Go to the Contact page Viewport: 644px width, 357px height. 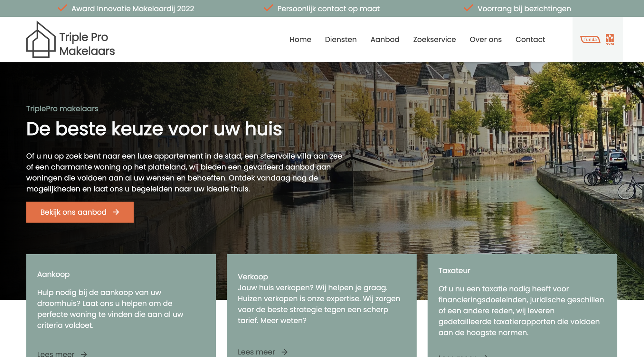pos(530,39)
